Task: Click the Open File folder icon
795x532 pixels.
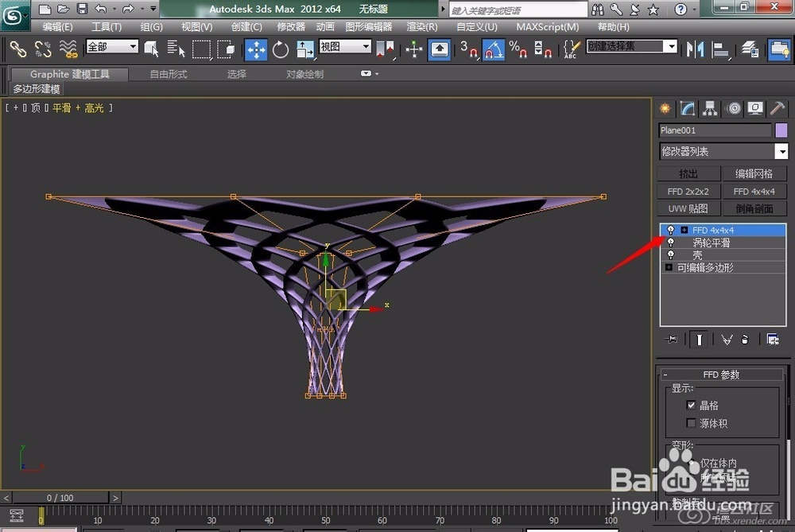Action: click(x=63, y=9)
